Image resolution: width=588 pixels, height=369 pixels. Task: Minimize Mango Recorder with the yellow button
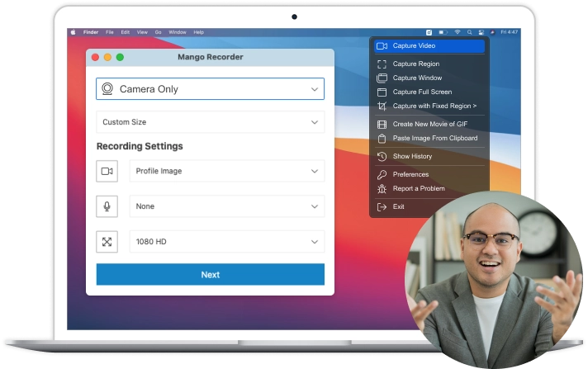[107, 57]
